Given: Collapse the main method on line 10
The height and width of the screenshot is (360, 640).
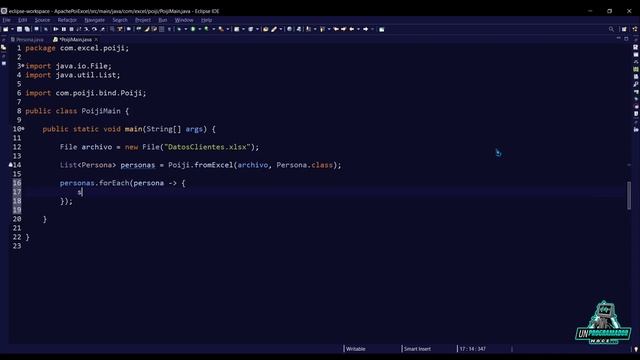Looking at the screenshot, I should 23,129.
